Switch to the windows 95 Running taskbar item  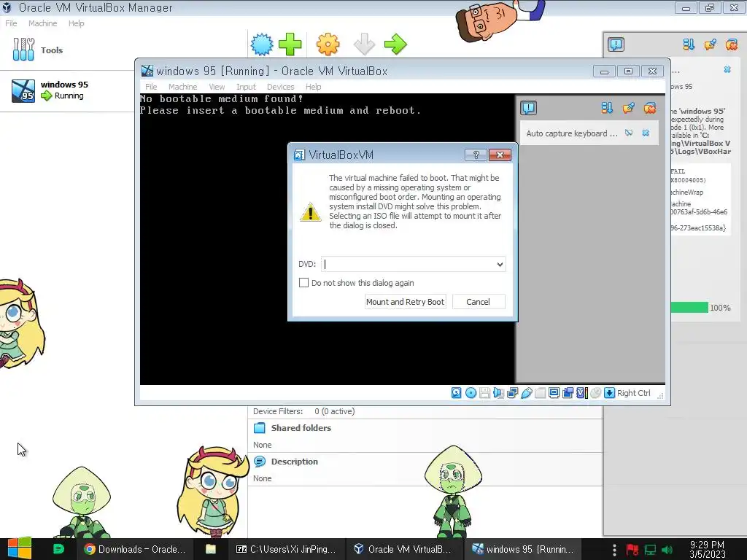(x=522, y=549)
